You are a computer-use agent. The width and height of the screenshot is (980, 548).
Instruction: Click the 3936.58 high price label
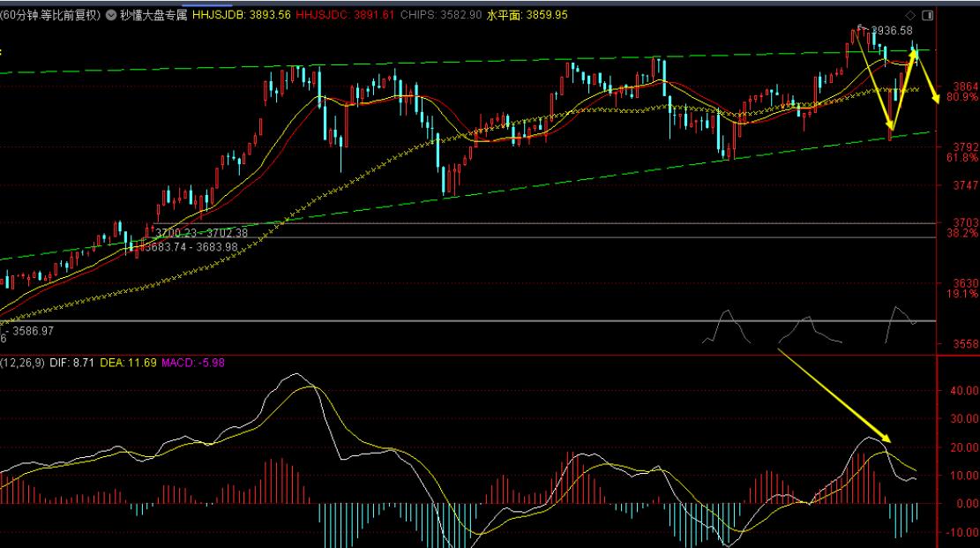891,31
